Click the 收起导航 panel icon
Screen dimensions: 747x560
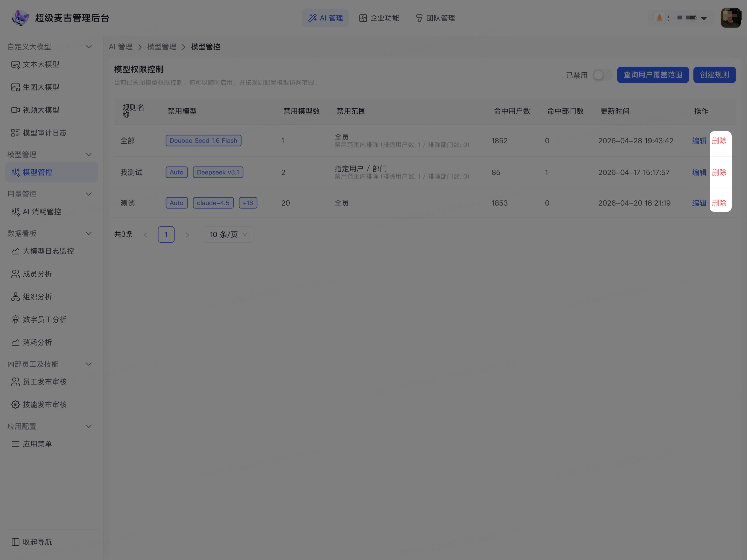pyautogui.click(x=16, y=542)
